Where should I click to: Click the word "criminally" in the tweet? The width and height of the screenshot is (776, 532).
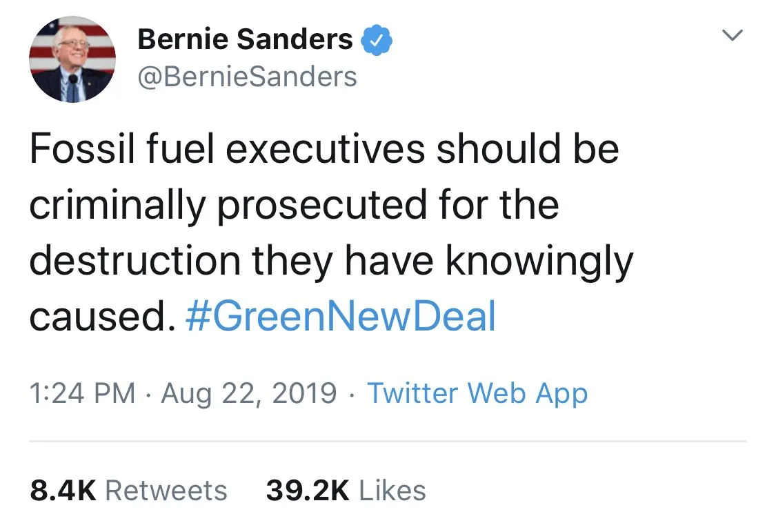[x=118, y=206]
